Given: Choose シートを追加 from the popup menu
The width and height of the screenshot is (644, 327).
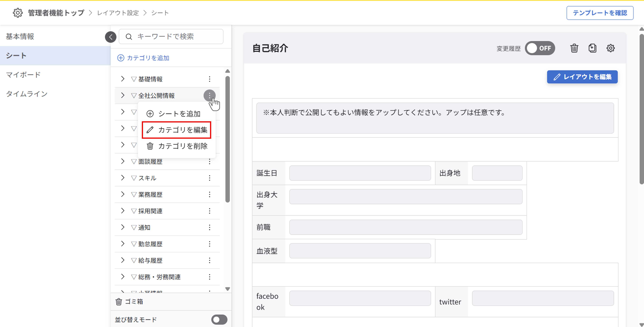Looking at the screenshot, I should coord(177,114).
